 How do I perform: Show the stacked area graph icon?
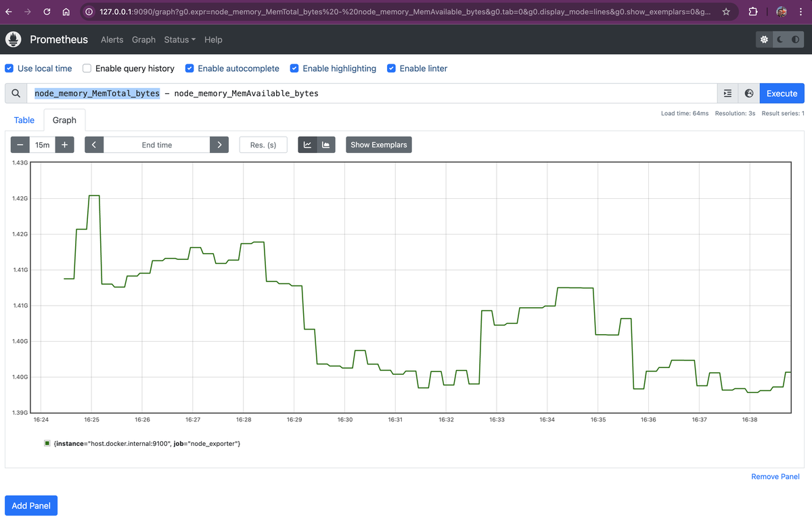326,145
